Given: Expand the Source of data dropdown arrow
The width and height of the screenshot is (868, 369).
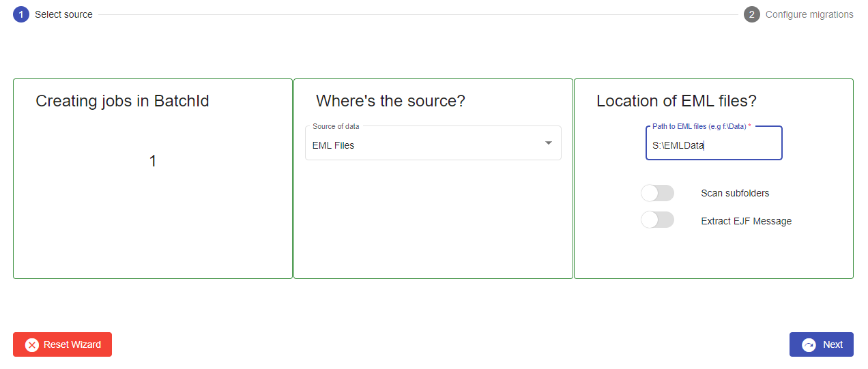Looking at the screenshot, I should [x=548, y=143].
